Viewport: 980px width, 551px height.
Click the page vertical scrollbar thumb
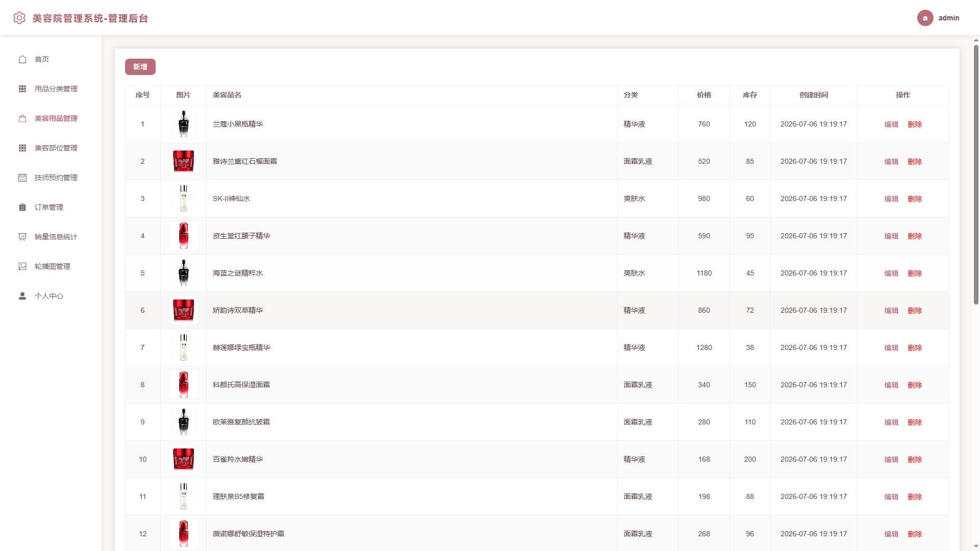(976, 174)
